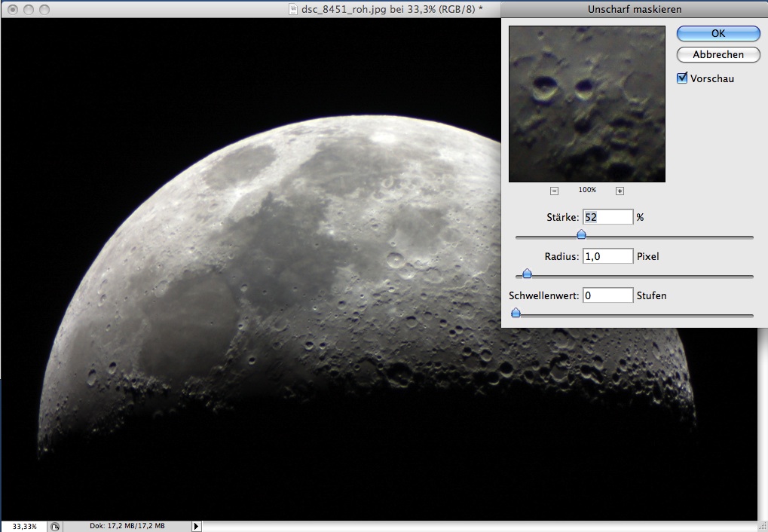This screenshot has width=768, height=532.
Task: Zoom out the preview with minus icon
Action: pyautogui.click(x=554, y=191)
